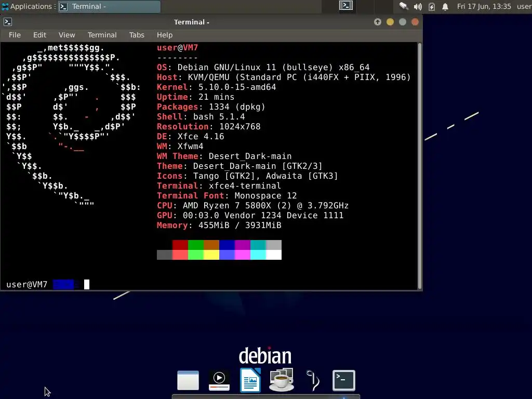Launch the media player icon in dock
Image resolution: width=532 pixels, height=399 pixels.
219,380
